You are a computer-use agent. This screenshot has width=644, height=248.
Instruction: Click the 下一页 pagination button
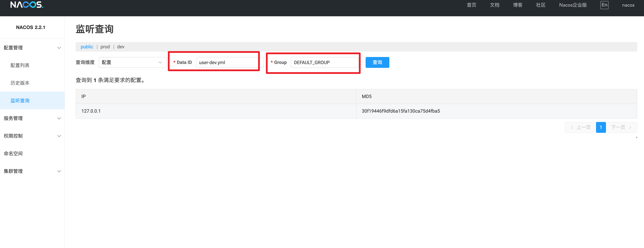[x=622, y=127]
